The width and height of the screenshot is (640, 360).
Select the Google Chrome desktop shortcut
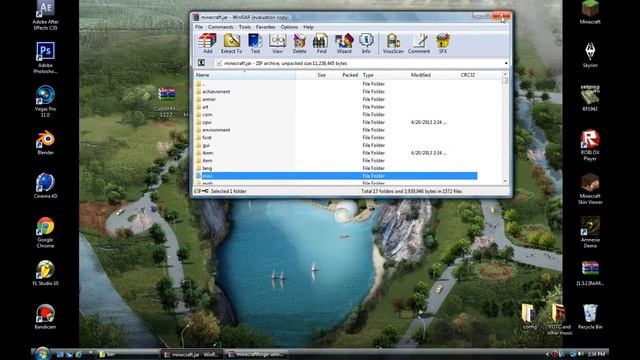click(45, 232)
